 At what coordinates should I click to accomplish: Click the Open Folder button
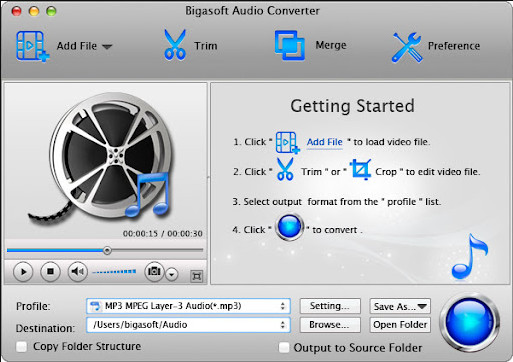click(x=400, y=325)
